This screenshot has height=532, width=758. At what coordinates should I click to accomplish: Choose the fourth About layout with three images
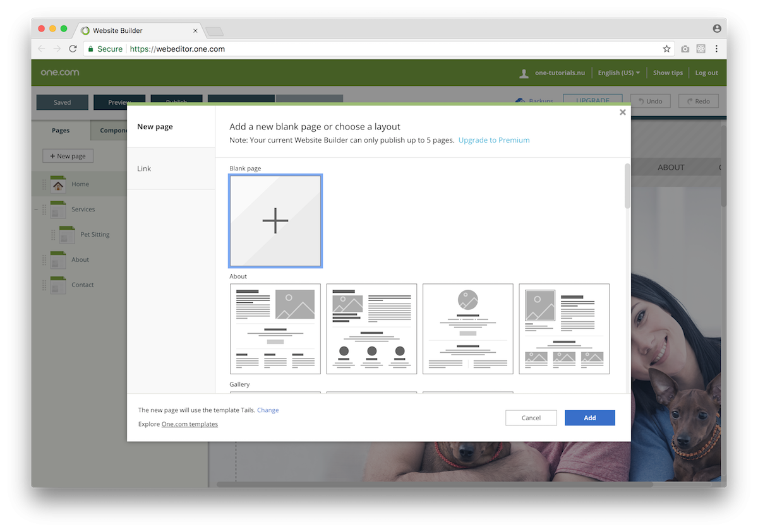point(564,329)
